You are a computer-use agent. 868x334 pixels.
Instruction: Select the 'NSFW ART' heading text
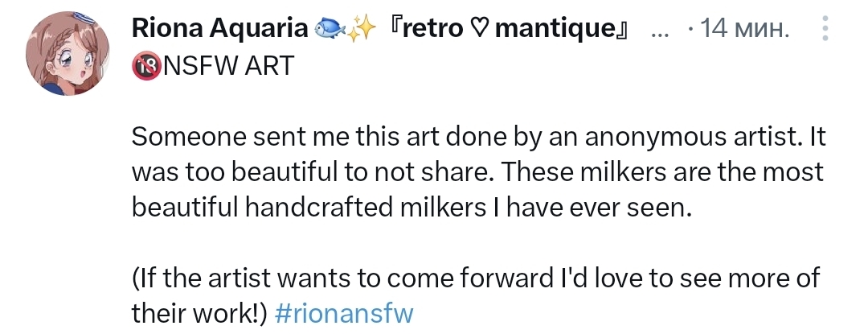(228, 67)
